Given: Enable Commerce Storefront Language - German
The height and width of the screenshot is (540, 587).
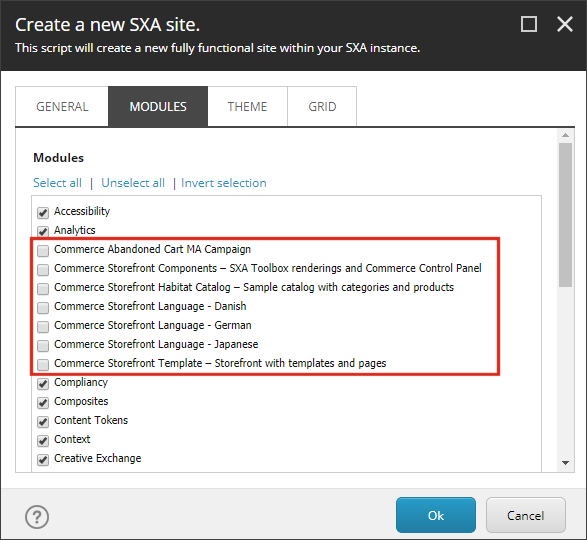Looking at the screenshot, I should pyautogui.click(x=43, y=327).
